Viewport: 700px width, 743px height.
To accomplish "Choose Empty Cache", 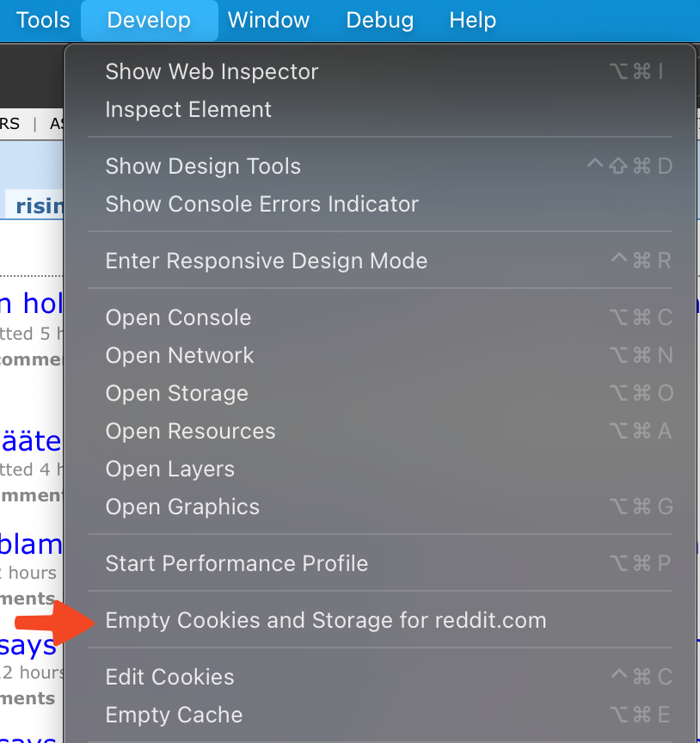I will coord(174,715).
